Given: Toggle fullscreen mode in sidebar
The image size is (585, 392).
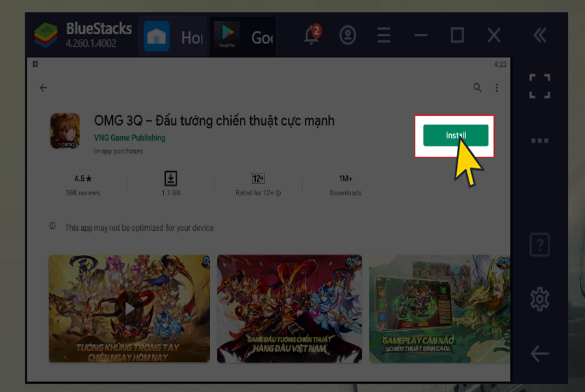Looking at the screenshot, I should pyautogui.click(x=539, y=86).
